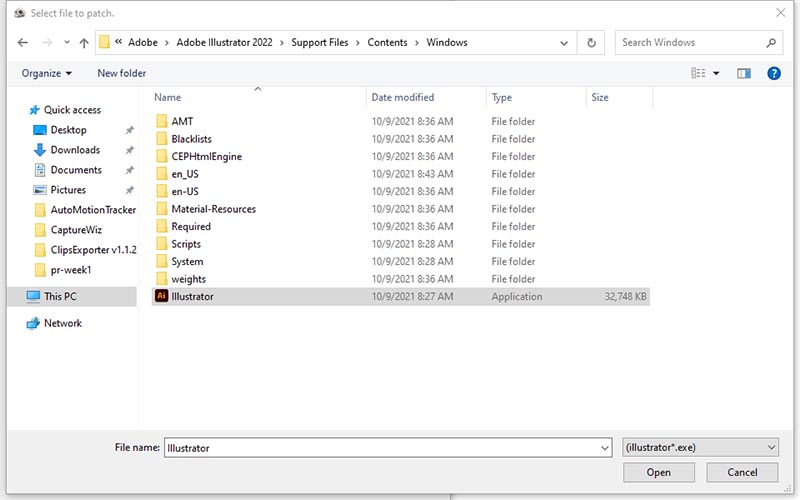Open AutoMotionTracker folder in sidebar

(x=93, y=210)
